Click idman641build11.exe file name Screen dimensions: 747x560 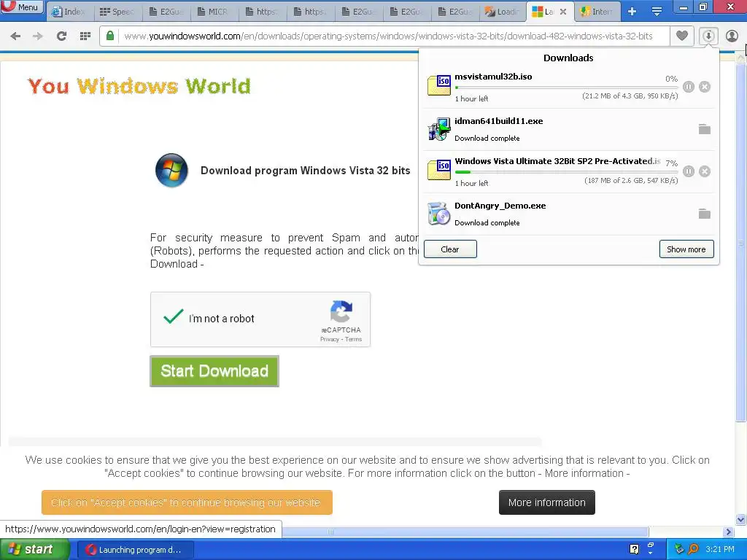pyautogui.click(x=499, y=121)
